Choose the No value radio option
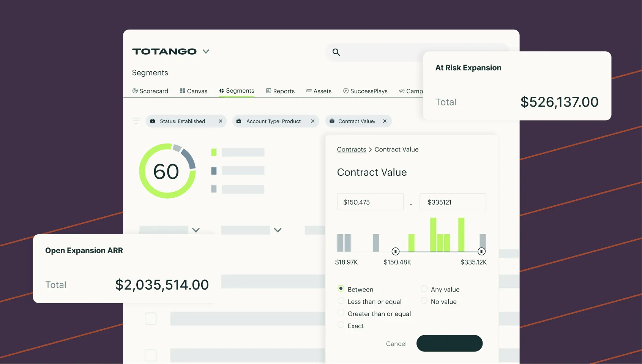642x364 pixels. [424, 301]
